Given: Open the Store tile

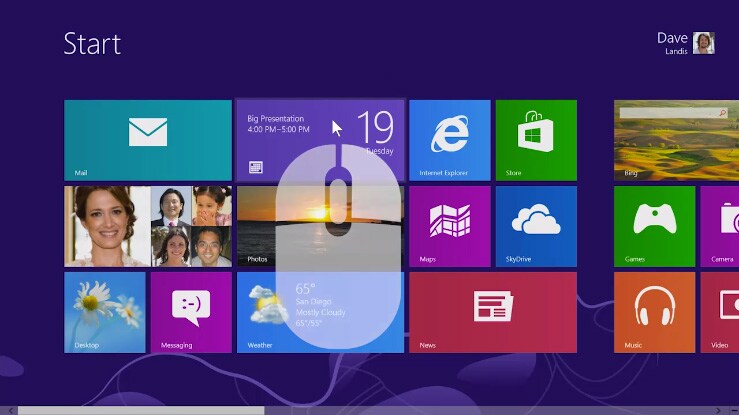Looking at the screenshot, I should (x=536, y=140).
